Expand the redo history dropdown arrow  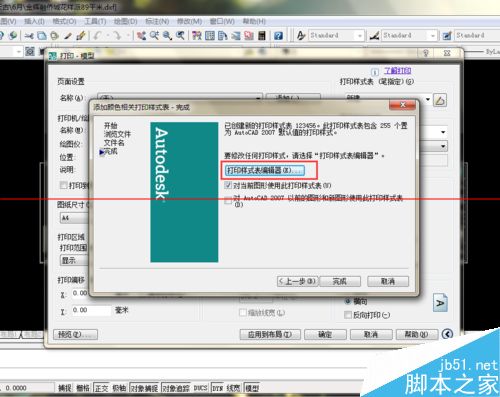[x=128, y=35]
